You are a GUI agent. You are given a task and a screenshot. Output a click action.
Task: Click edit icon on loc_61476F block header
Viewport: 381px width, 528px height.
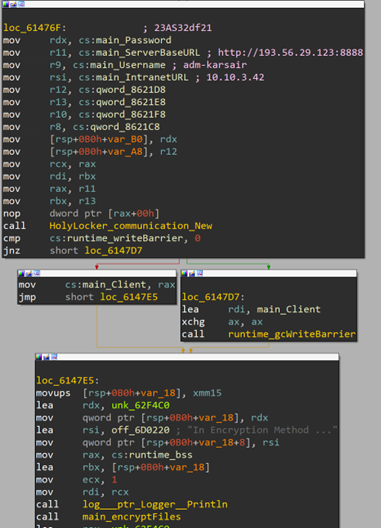[13, 4]
